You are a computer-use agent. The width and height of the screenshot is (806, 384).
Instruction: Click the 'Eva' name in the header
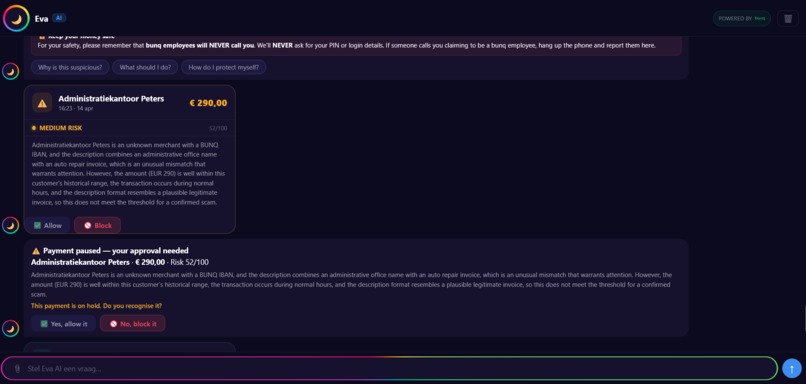click(x=41, y=19)
